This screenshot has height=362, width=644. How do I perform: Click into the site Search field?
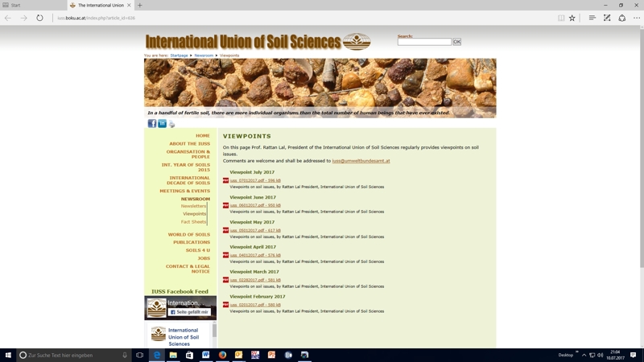[x=424, y=42]
